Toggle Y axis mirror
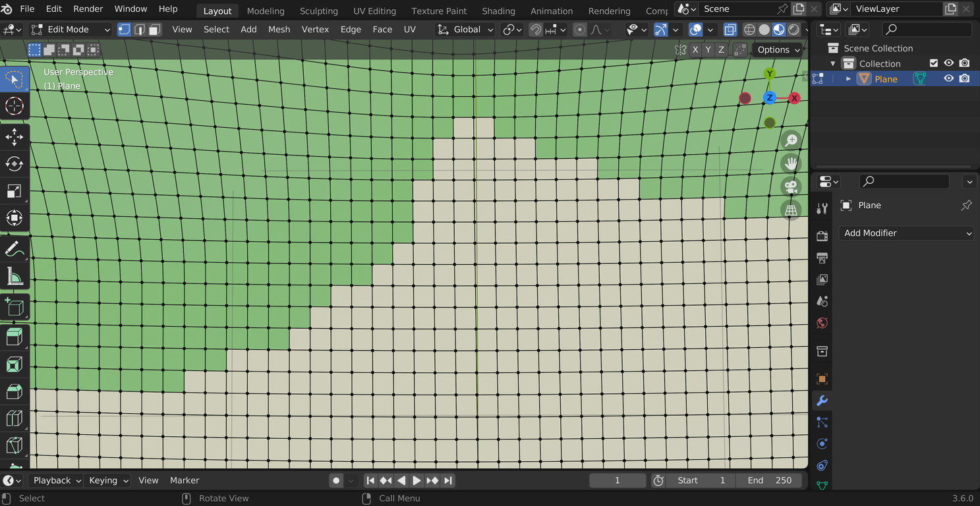 708,50
